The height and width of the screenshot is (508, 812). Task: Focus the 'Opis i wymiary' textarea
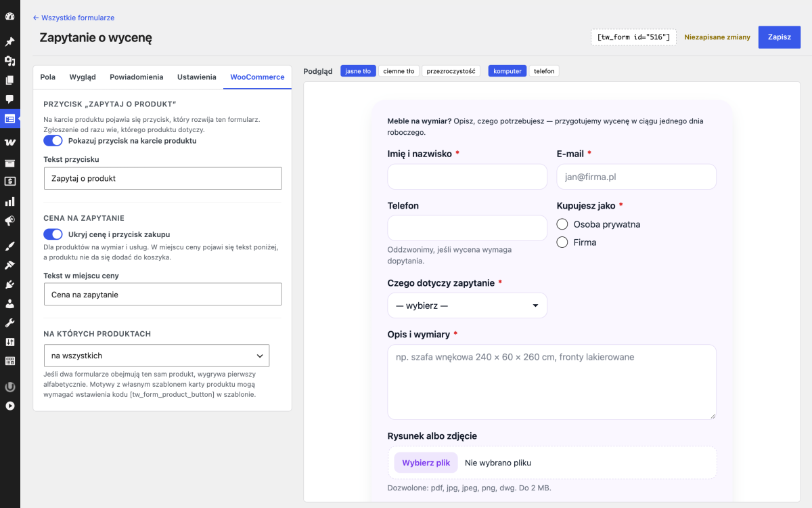point(552,382)
